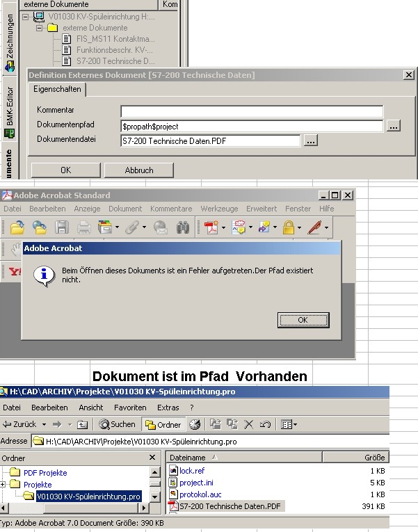Click the padlock Secure icon in Acrobat
418x532 pixels.
coord(289,227)
